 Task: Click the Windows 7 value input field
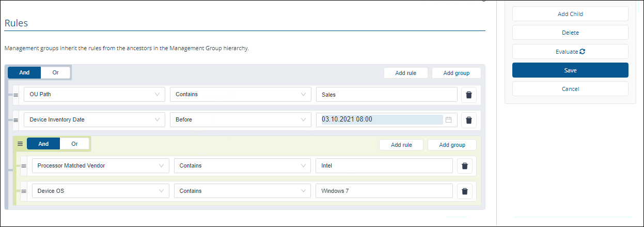tap(384, 191)
